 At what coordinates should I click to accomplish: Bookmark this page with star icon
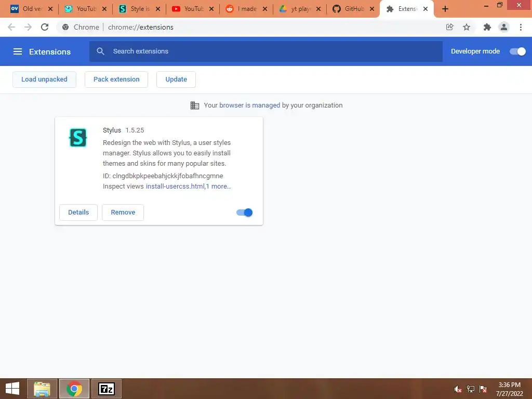click(x=467, y=27)
